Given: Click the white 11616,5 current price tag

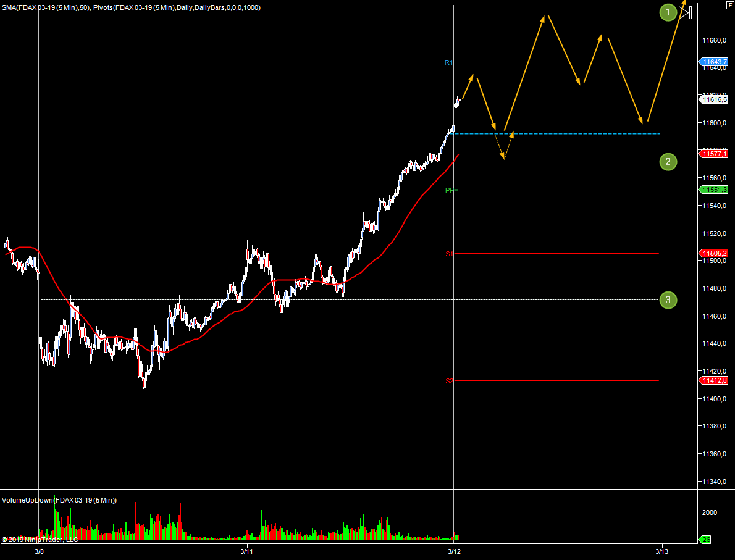Looking at the screenshot, I should [713, 99].
